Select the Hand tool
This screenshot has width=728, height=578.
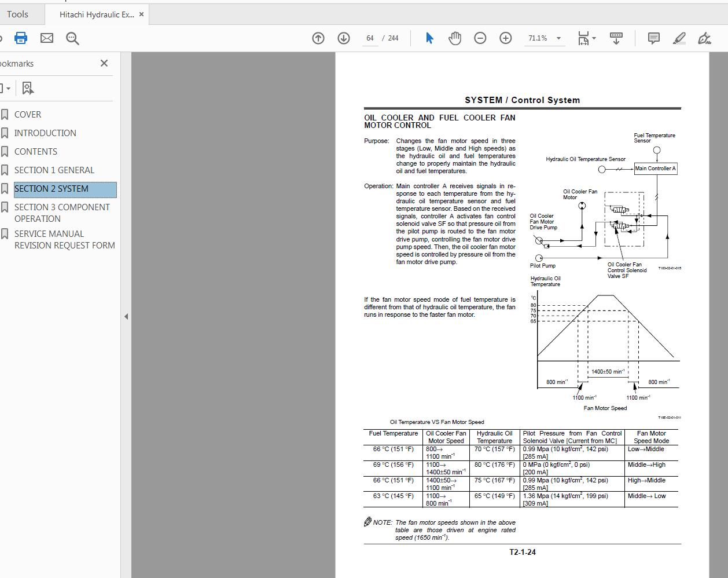click(x=455, y=38)
